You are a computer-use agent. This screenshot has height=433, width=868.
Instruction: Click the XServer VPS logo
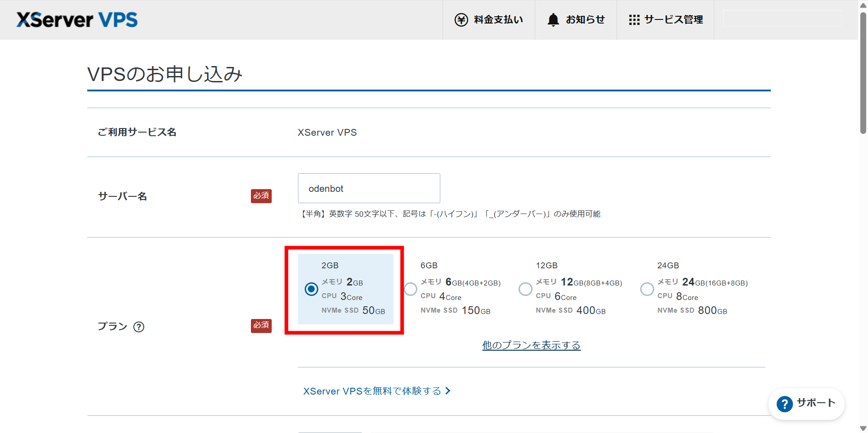[x=77, y=20]
